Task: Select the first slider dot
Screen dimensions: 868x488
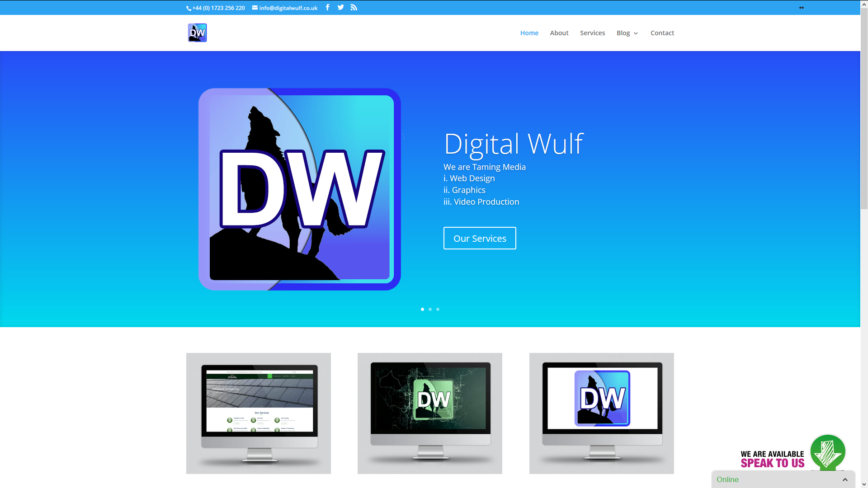Action: tap(422, 309)
